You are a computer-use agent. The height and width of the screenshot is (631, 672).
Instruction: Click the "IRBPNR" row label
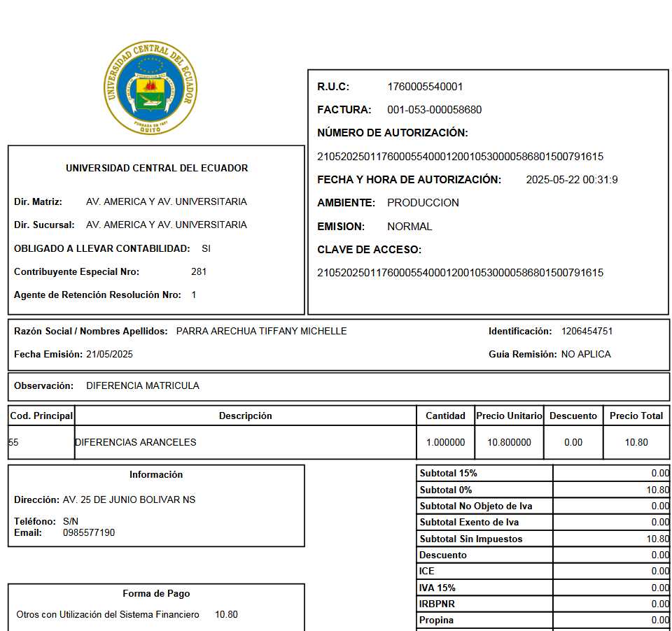point(437,604)
